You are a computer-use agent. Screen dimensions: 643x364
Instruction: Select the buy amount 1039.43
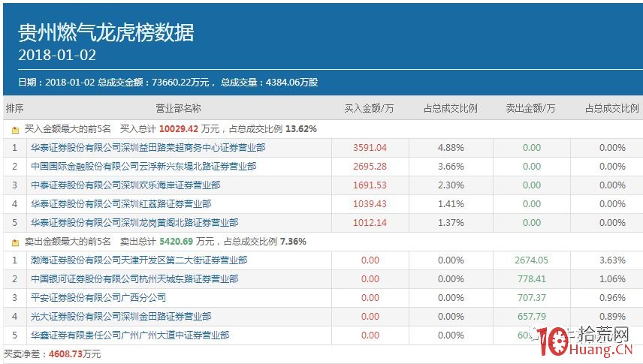tap(370, 204)
